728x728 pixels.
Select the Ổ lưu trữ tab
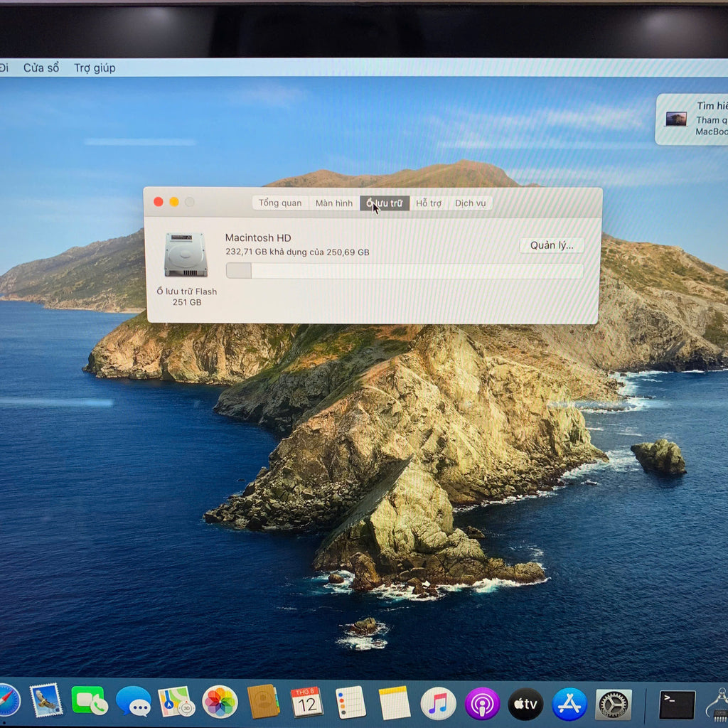tap(385, 203)
